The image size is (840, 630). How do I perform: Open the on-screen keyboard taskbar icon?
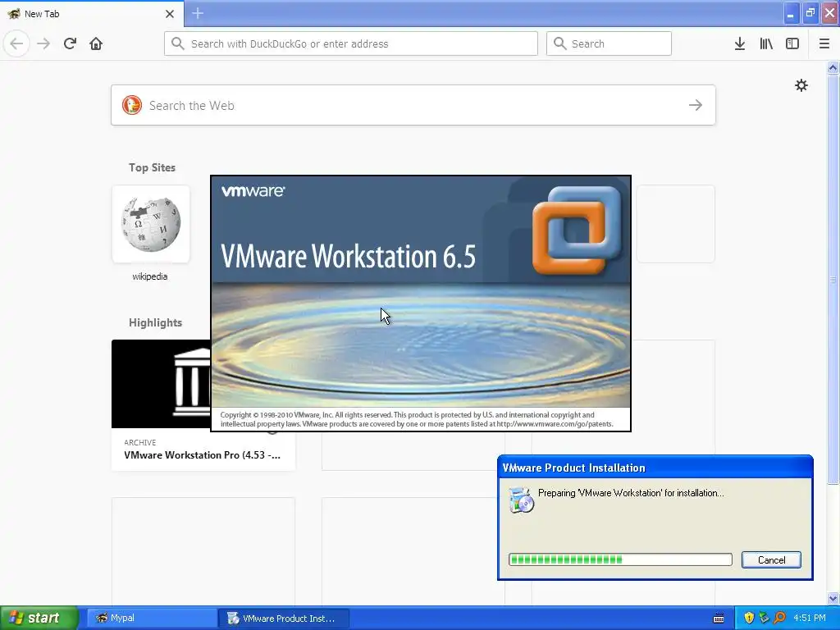click(x=719, y=619)
